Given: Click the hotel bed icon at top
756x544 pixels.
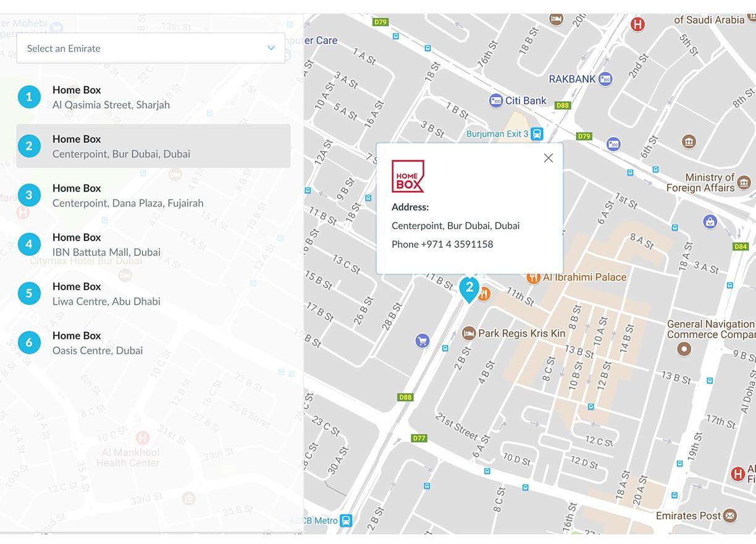Looking at the screenshot, I should click(556, 19).
